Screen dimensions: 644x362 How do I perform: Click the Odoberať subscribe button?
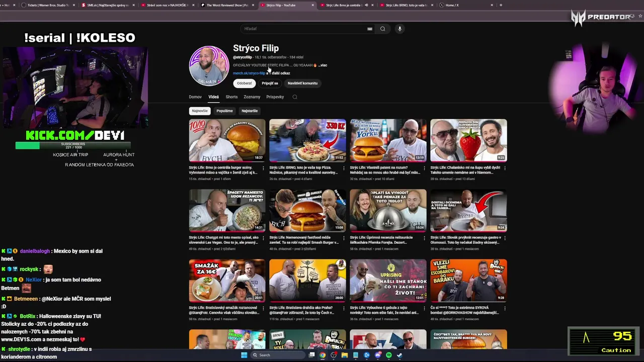[245, 83]
